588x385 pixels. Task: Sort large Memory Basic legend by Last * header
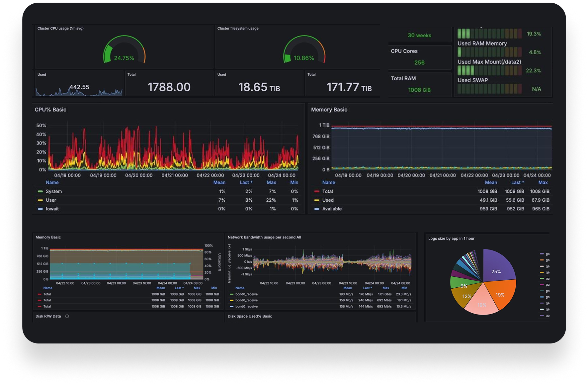click(x=518, y=182)
